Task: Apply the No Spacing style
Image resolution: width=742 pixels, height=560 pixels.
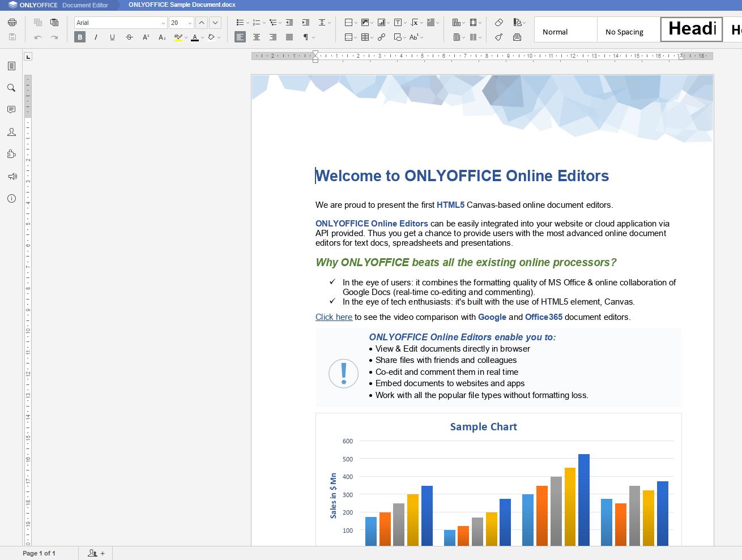Action: tap(628, 29)
